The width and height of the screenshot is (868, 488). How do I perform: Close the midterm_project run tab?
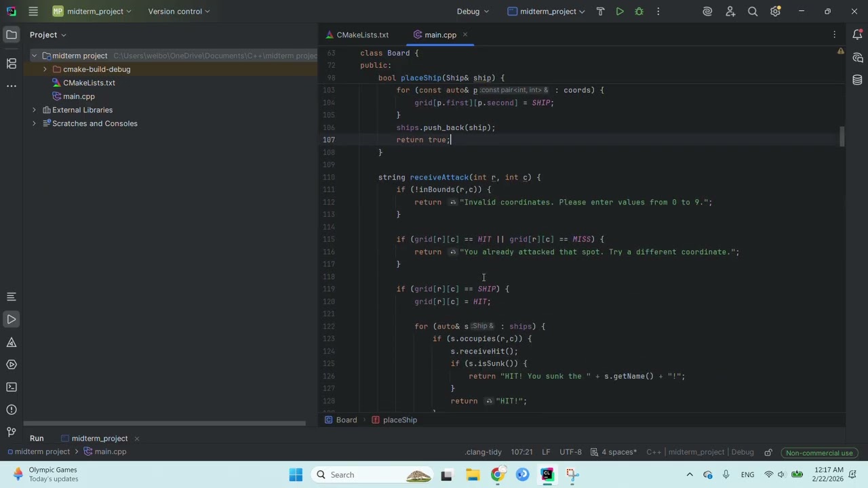(x=136, y=439)
